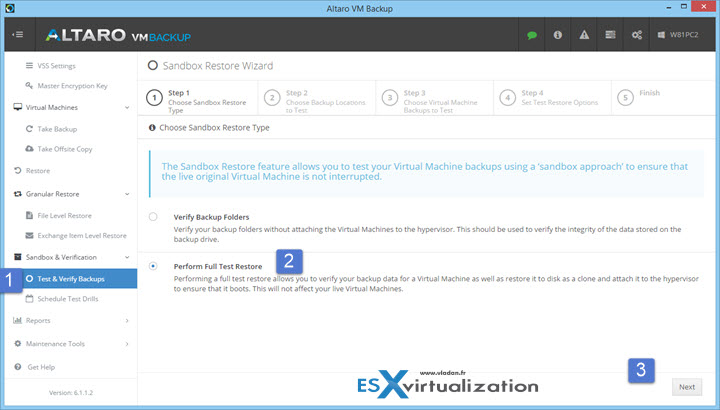The image size is (720, 410).
Task: Click the W81PC2 host label
Action: point(684,35)
